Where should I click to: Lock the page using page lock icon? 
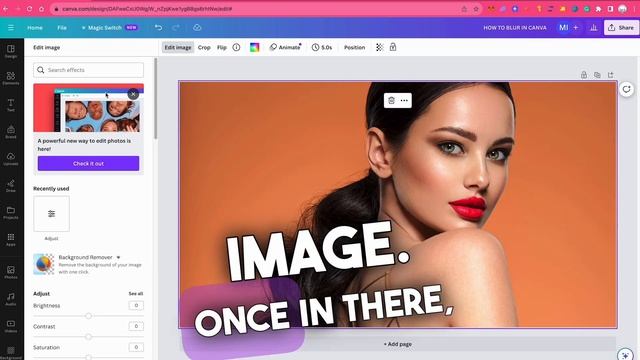point(584,75)
